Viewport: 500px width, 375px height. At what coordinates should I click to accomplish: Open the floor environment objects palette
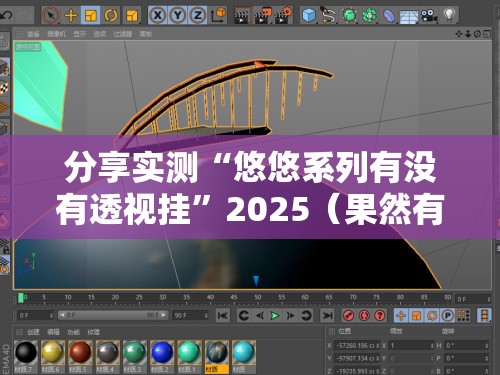(409, 16)
